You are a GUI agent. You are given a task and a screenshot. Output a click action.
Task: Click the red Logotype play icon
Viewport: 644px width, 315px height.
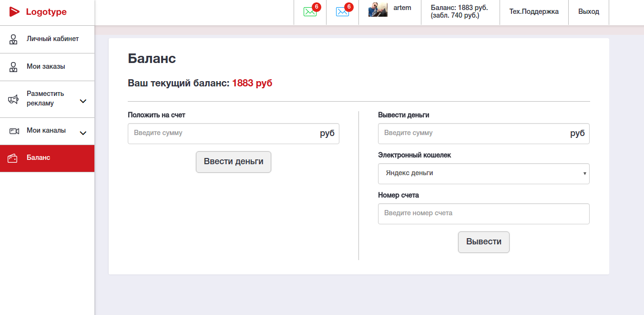click(x=15, y=12)
